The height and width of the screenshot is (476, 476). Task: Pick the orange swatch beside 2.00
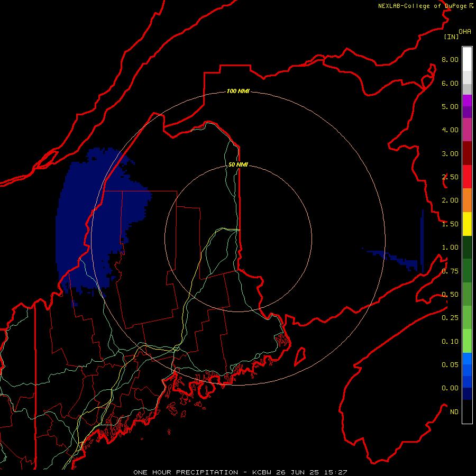tap(467, 200)
